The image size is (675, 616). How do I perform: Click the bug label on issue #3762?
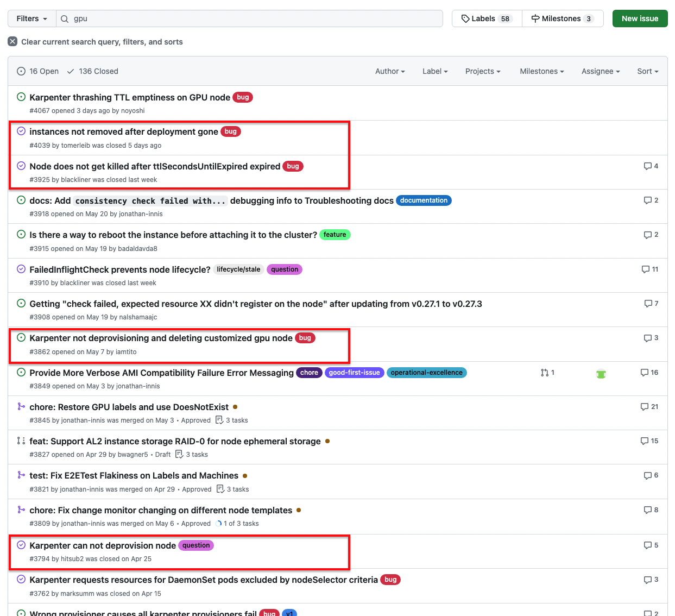coord(390,580)
